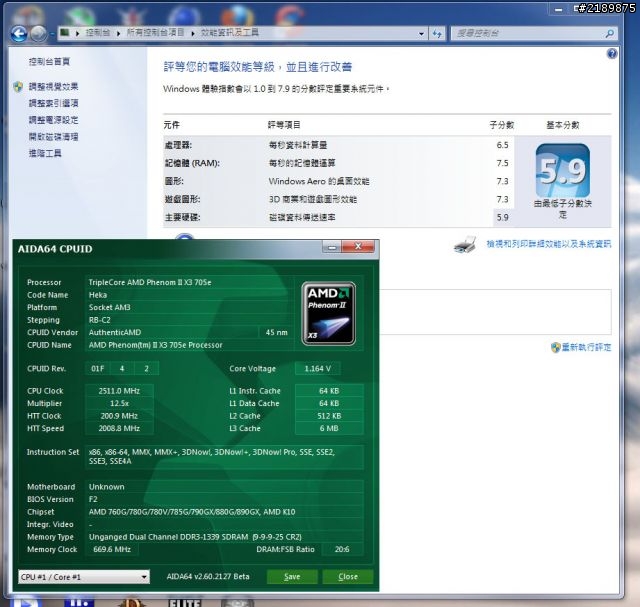Click the shield icon beside 調整視覺效果
This screenshot has height=607, width=640.
tap(18, 87)
